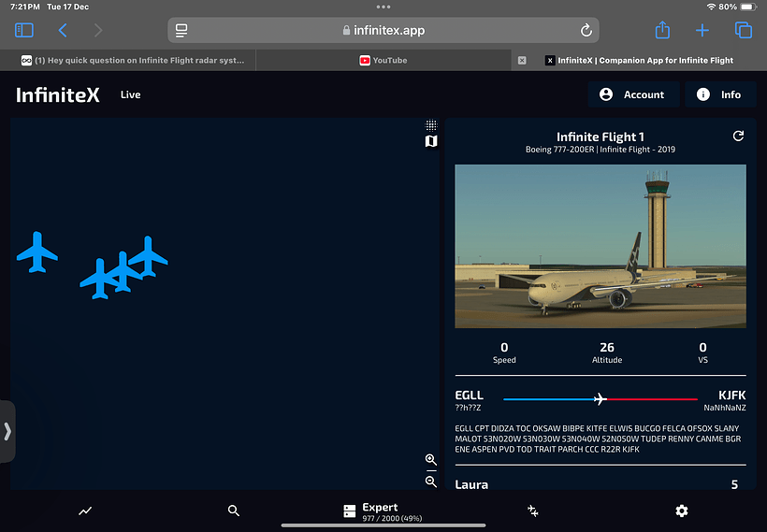
Task: Reload the infinitex.app page
Action: pyautogui.click(x=586, y=30)
